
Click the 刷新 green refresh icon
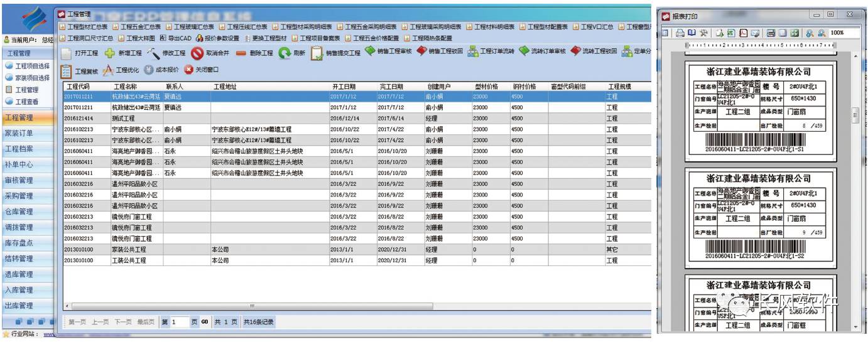pos(285,53)
